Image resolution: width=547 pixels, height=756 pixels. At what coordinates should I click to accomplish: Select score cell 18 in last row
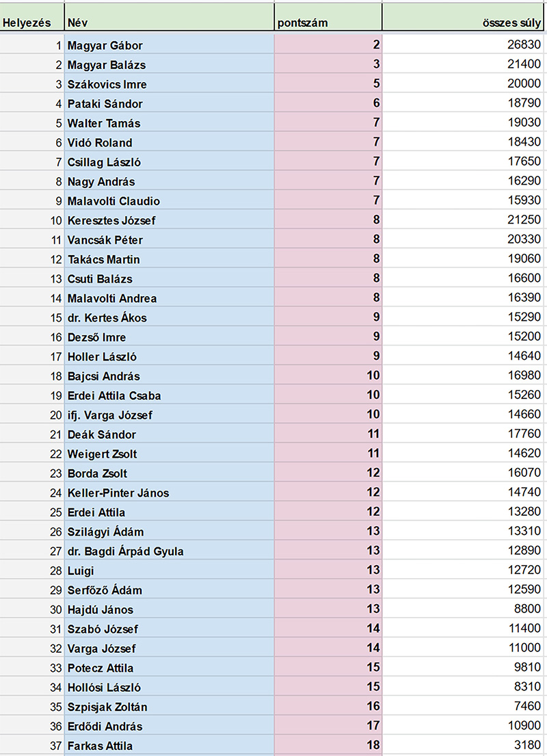pyautogui.click(x=328, y=745)
